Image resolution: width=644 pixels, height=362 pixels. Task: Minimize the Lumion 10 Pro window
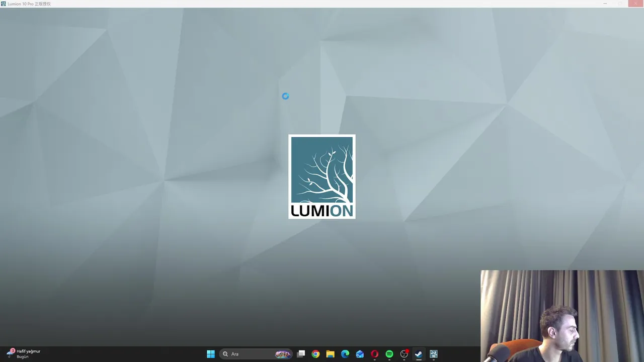point(605,4)
